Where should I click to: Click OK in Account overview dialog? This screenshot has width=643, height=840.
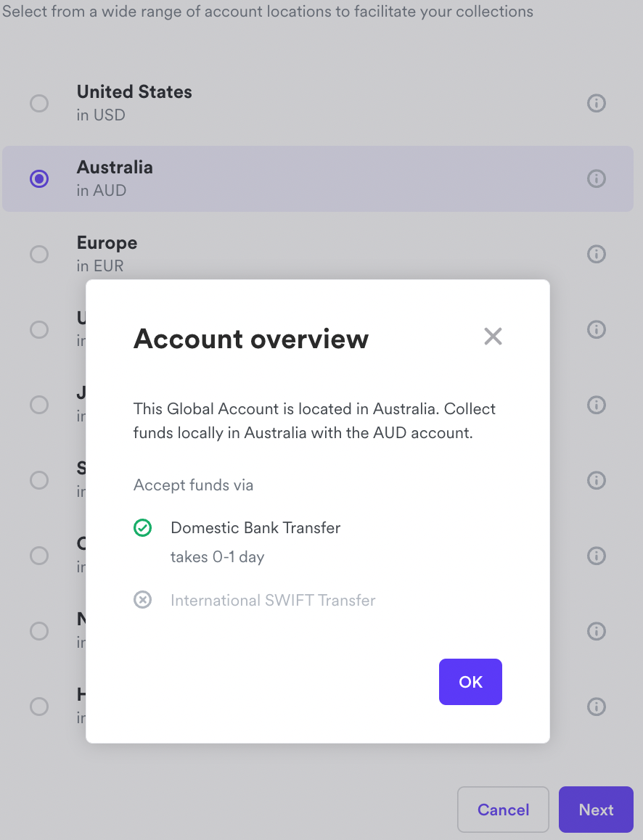tap(470, 682)
